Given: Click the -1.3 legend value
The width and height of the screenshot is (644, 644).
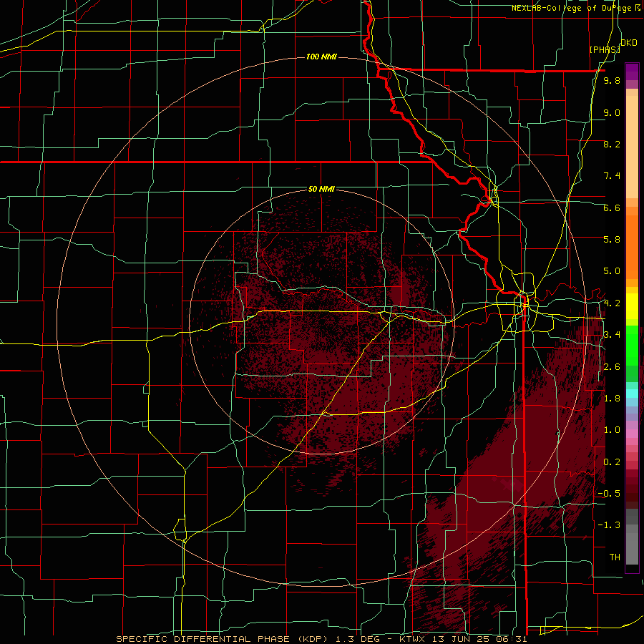Looking at the screenshot, I should pyautogui.click(x=609, y=525).
